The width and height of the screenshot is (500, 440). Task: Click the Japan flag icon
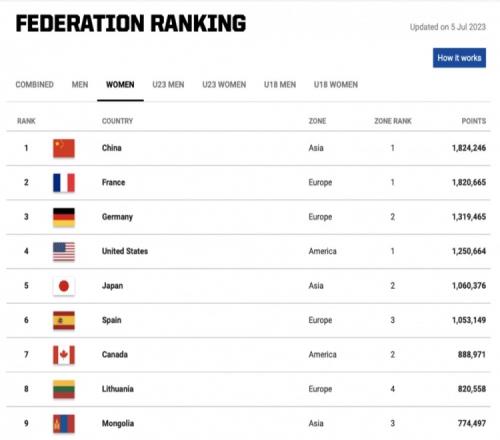64,286
